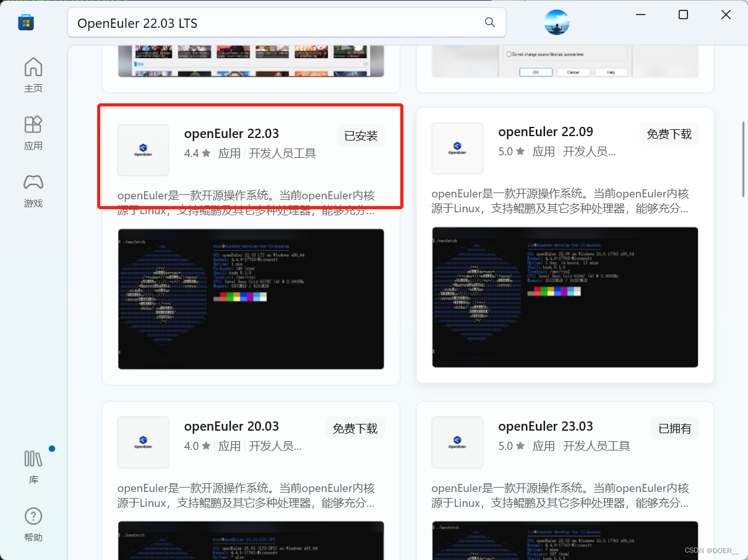748x560 pixels.
Task: Click the 5.0 star rating of openEuler 22.09
Action: pos(512,152)
